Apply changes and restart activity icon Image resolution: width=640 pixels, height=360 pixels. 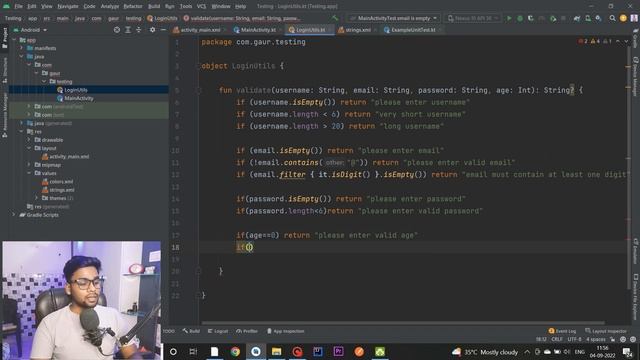[553, 18]
